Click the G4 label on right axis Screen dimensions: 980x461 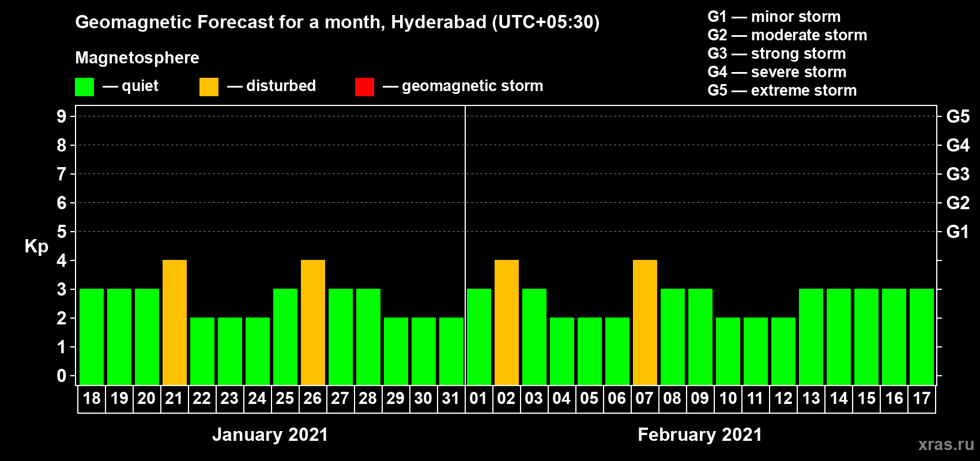click(x=958, y=145)
